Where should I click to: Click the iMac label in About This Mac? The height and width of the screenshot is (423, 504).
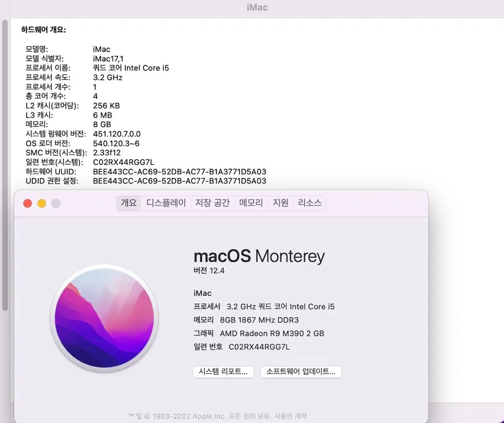[202, 293]
